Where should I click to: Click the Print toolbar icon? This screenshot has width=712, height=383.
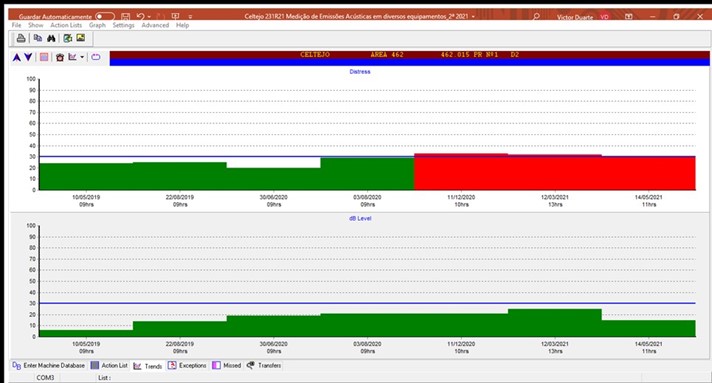[21, 38]
